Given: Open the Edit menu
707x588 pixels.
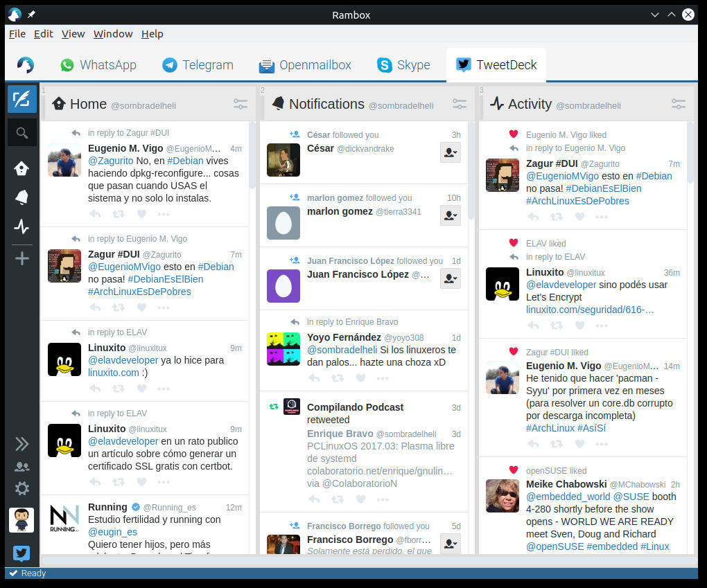Looking at the screenshot, I should tap(43, 34).
